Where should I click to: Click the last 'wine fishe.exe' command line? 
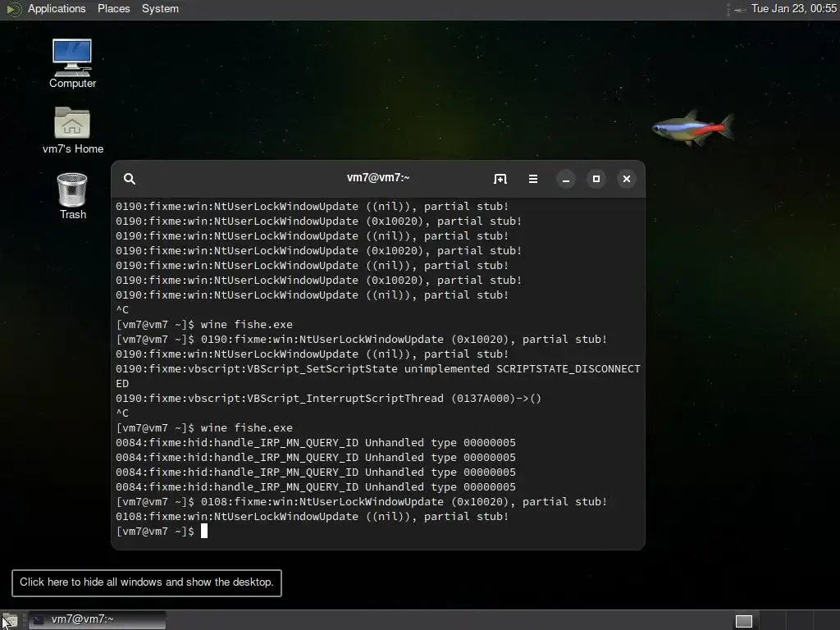tap(204, 428)
